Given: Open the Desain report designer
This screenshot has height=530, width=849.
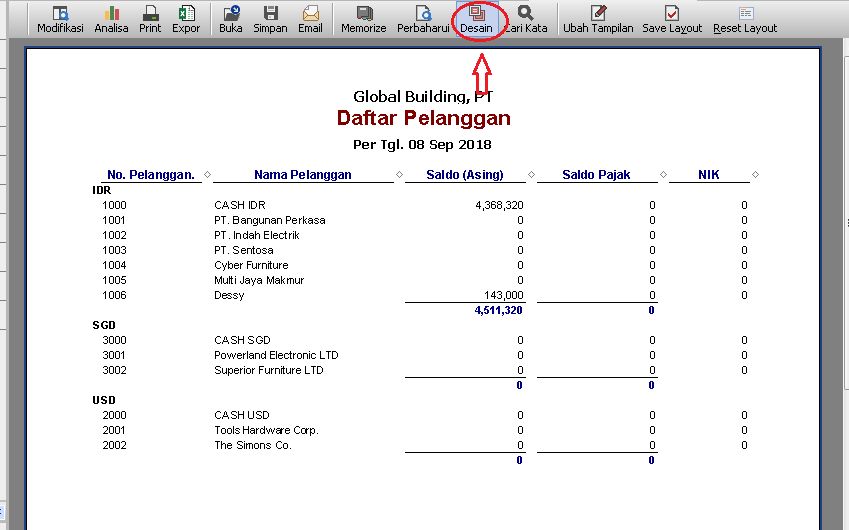Looking at the screenshot, I should tap(476, 18).
